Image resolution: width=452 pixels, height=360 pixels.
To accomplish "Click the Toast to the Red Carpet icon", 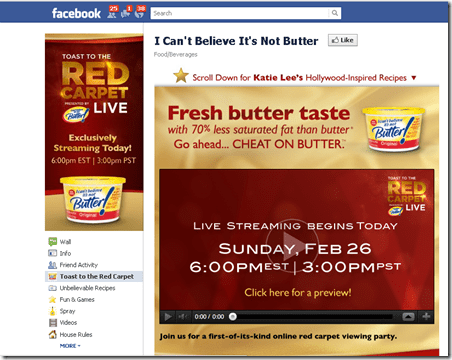I will point(52,276).
